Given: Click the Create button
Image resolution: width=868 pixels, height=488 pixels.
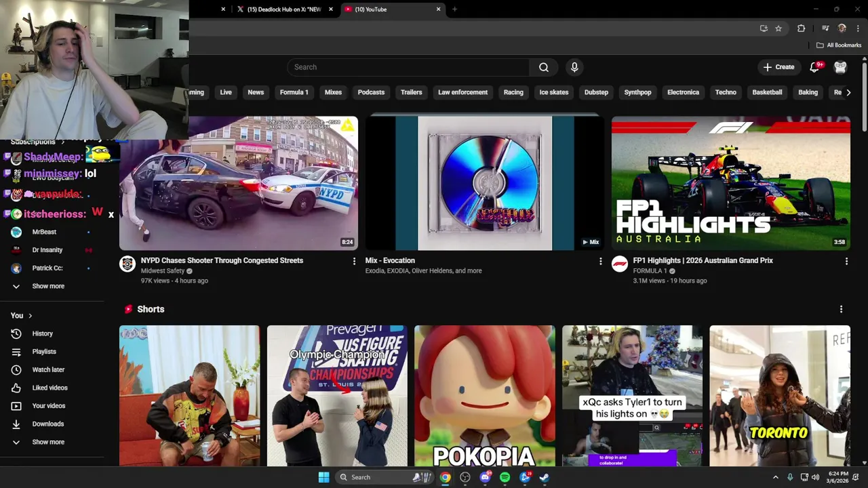Looking at the screenshot, I should 778,67.
